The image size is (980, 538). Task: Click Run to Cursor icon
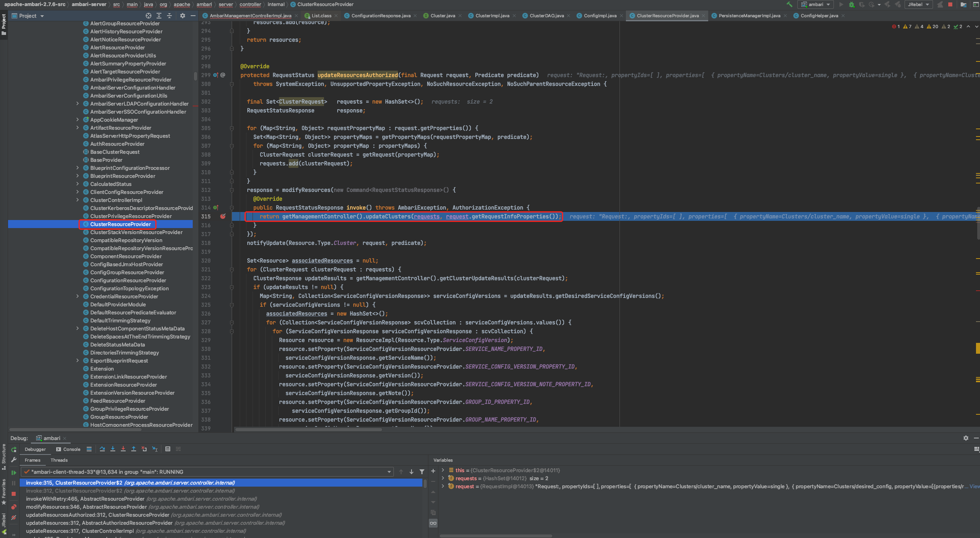click(x=155, y=449)
